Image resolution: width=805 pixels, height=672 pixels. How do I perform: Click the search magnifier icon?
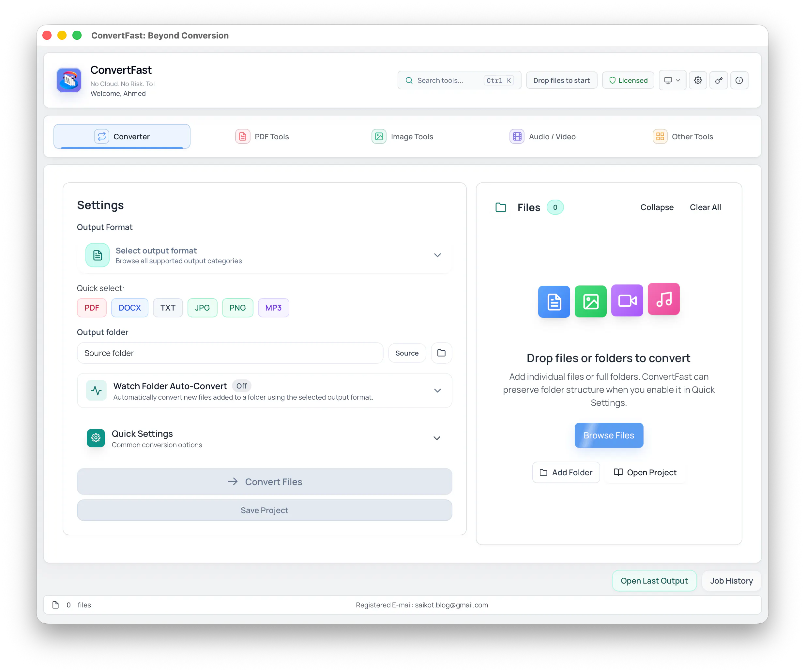(409, 81)
